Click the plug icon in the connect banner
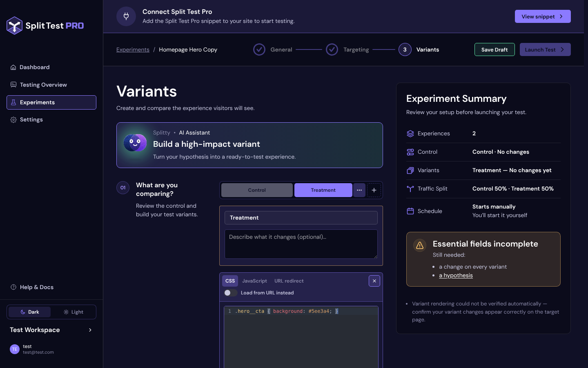This screenshot has width=588, height=368. pyautogui.click(x=126, y=16)
